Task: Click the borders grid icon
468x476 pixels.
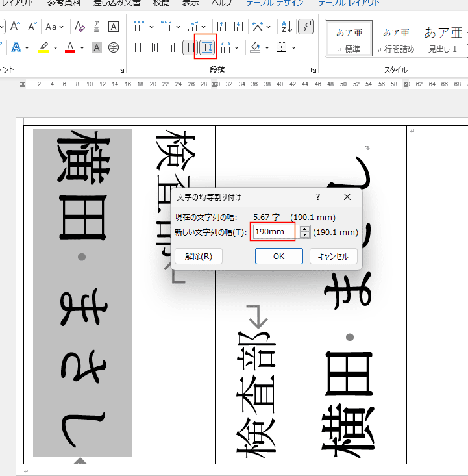Action: 282,47
